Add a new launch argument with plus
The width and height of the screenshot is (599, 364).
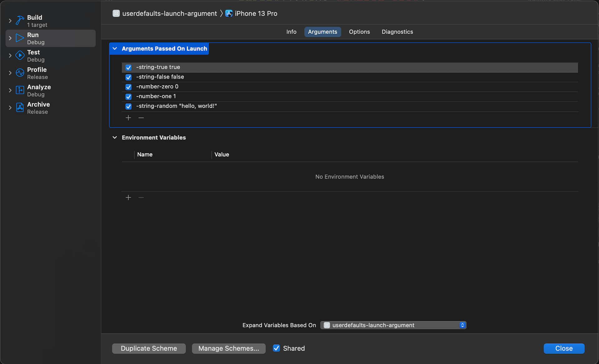tap(128, 118)
